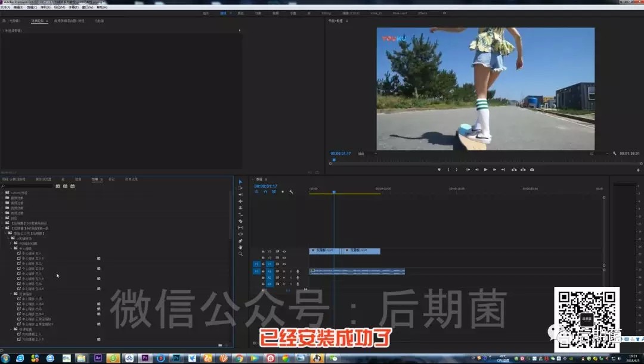644x364 pixels.
Task: Enable voice-over record on A2
Action: pyautogui.click(x=298, y=278)
